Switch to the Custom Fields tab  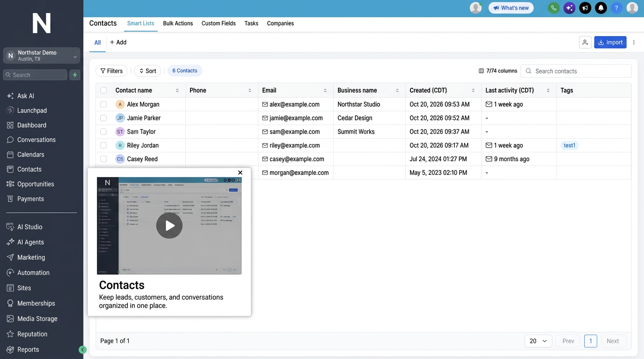point(219,23)
